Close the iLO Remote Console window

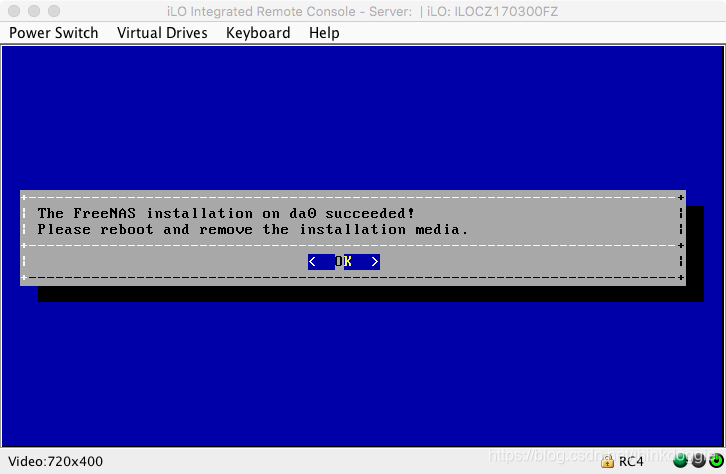pyautogui.click(x=14, y=11)
